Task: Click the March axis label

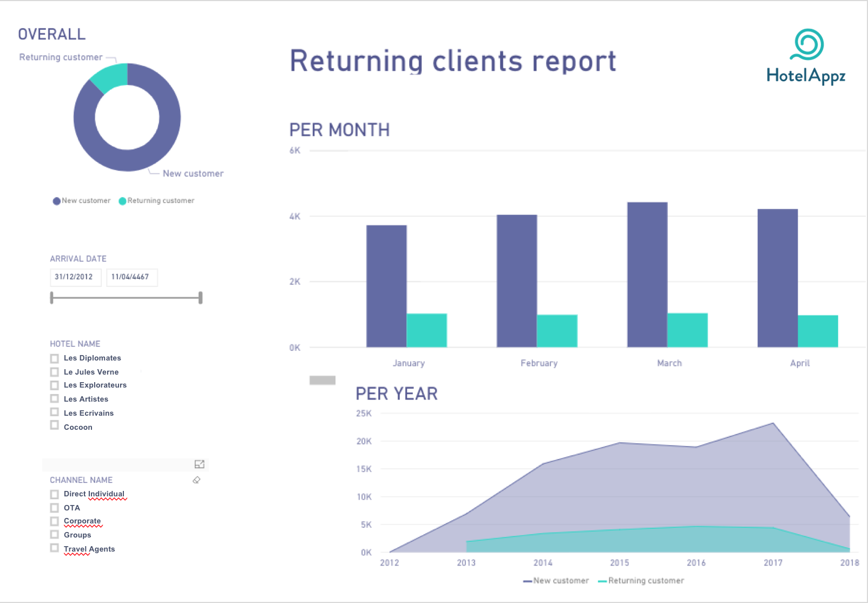Action: pos(669,363)
